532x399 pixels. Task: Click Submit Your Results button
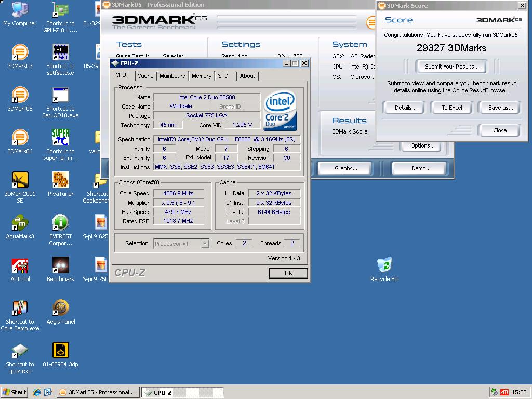(451, 66)
